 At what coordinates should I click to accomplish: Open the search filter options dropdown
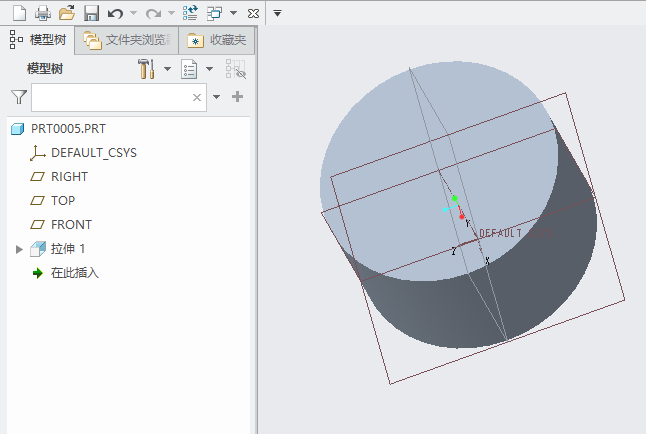click(215, 97)
